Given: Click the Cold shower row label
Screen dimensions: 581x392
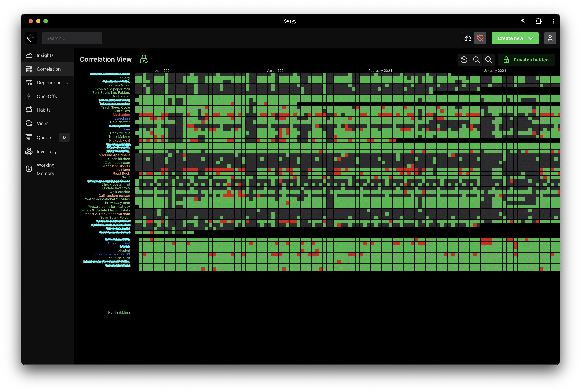Looking at the screenshot, I should click(120, 122).
